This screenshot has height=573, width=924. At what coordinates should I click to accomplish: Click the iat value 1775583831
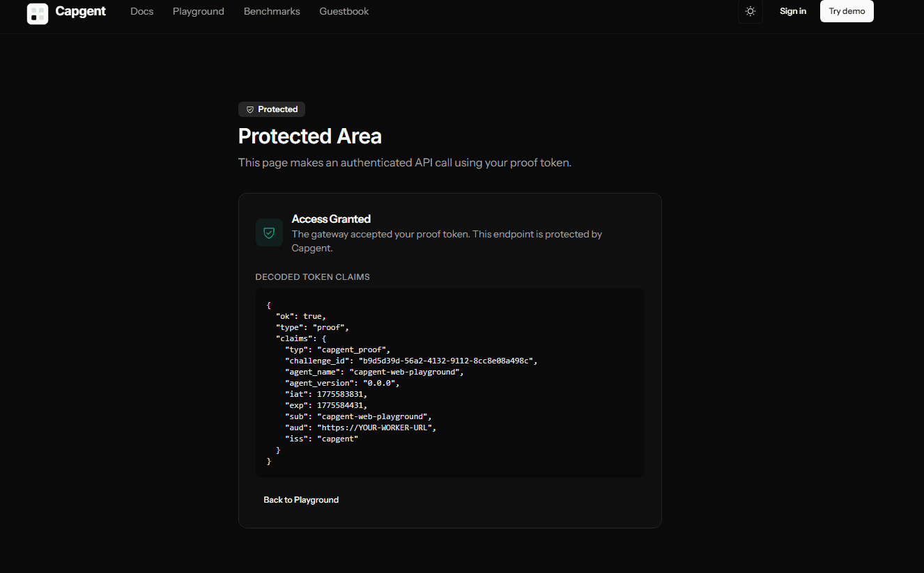(339, 394)
